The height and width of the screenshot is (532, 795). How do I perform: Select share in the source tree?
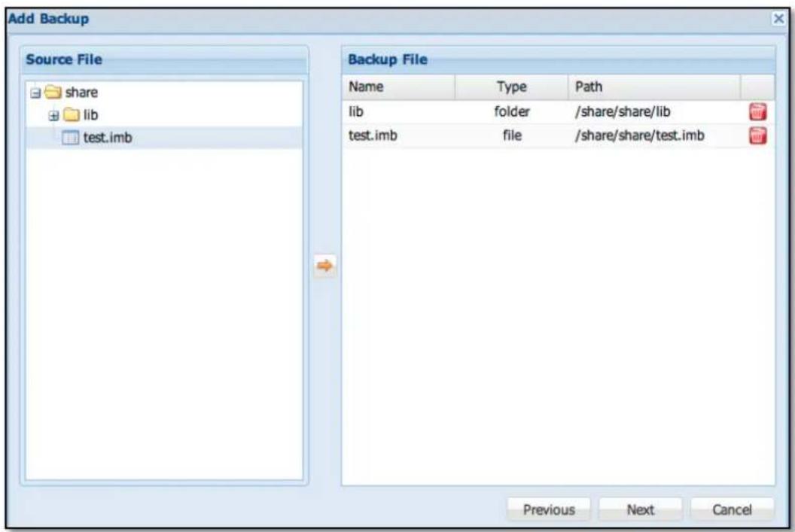click(x=81, y=93)
